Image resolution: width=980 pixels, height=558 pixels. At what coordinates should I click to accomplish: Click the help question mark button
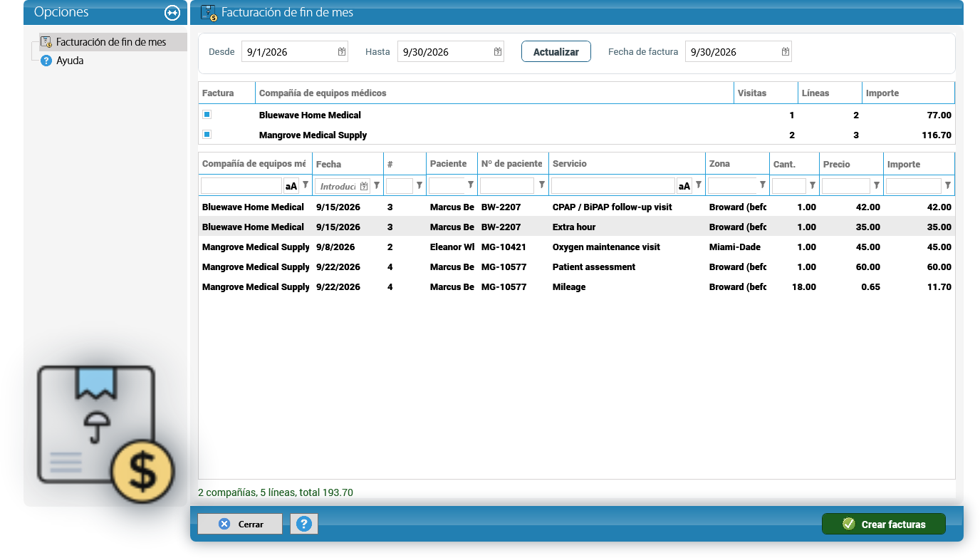point(304,524)
